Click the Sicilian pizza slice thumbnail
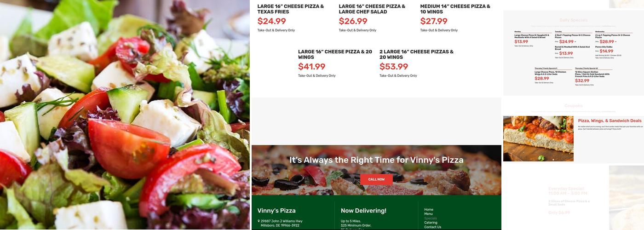Viewport: 644px width, 230px height. coord(538,138)
